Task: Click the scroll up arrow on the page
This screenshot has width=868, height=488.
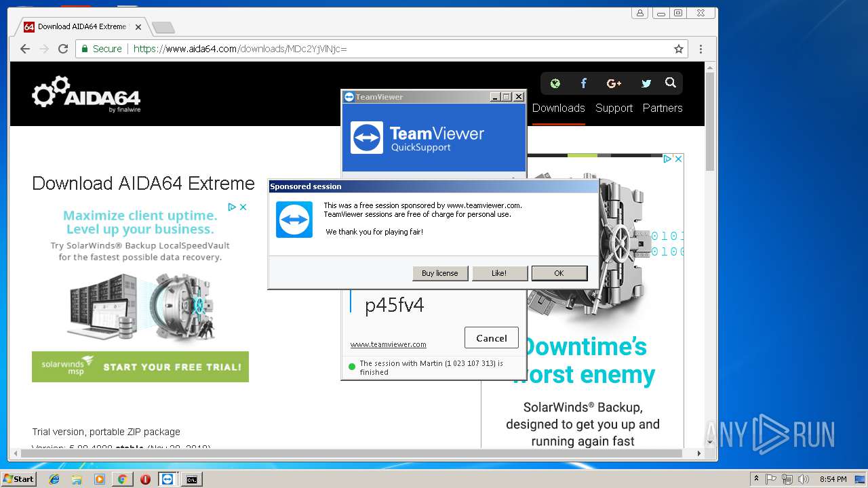Action: click(710, 67)
